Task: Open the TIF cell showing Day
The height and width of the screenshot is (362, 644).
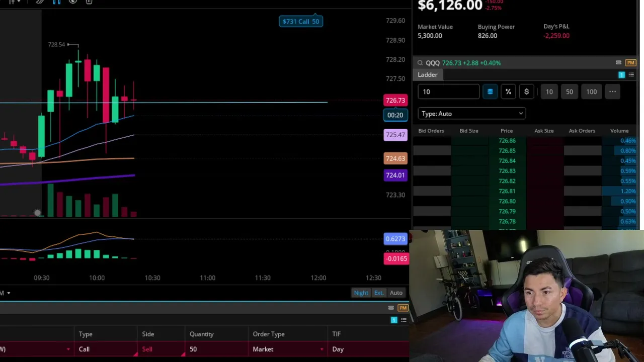Action: click(x=369, y=349)
